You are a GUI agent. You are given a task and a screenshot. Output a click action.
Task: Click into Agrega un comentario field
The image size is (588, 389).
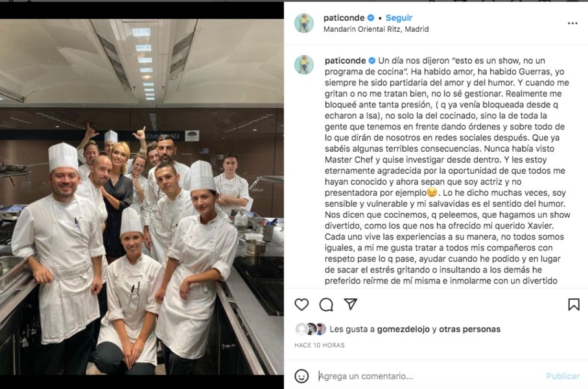(x=427, y=376)
